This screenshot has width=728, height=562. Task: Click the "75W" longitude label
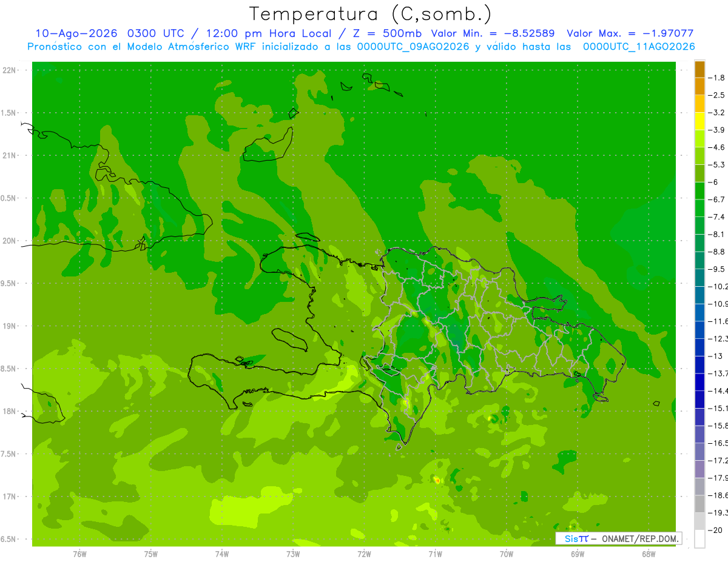151,554
